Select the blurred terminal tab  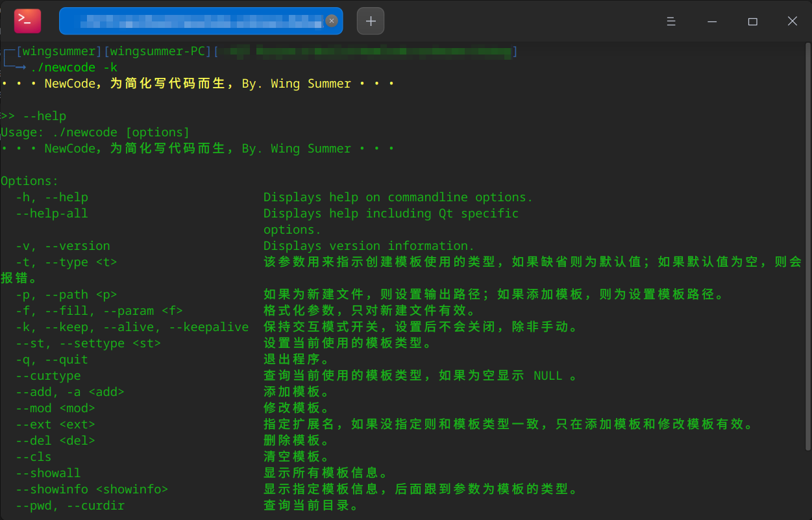201,21
